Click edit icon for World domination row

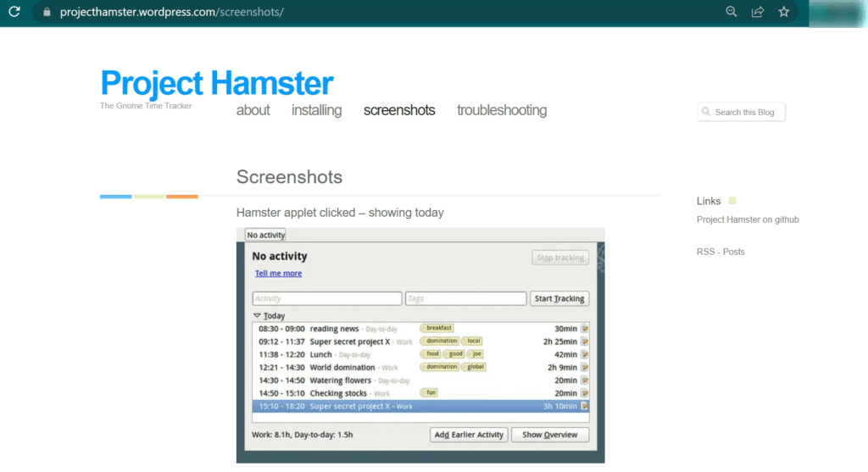click(584, 367)
